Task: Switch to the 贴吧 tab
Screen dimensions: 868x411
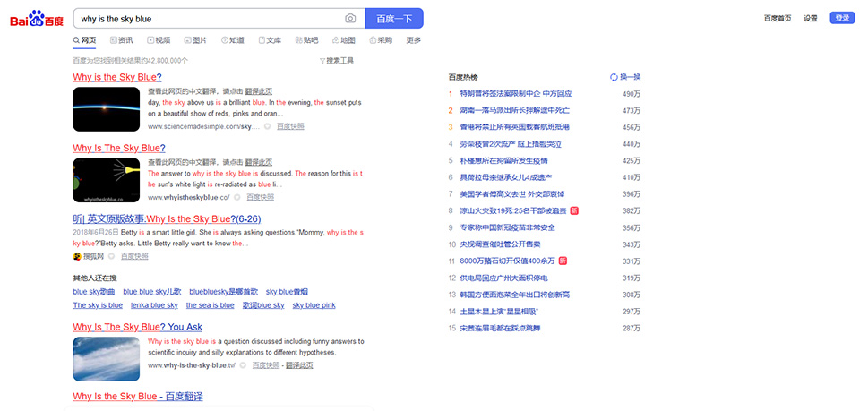Action: click(306, 40)
